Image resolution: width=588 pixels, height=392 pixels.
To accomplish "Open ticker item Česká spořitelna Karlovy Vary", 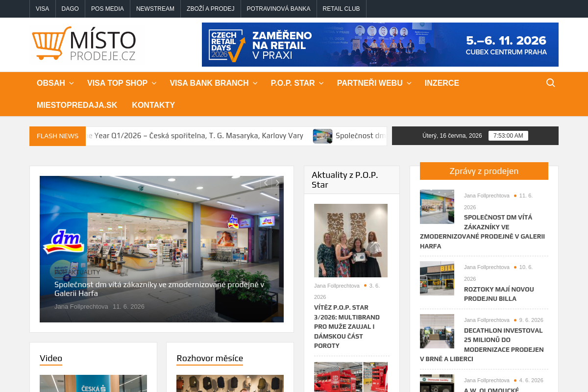I will click(195, 136).
